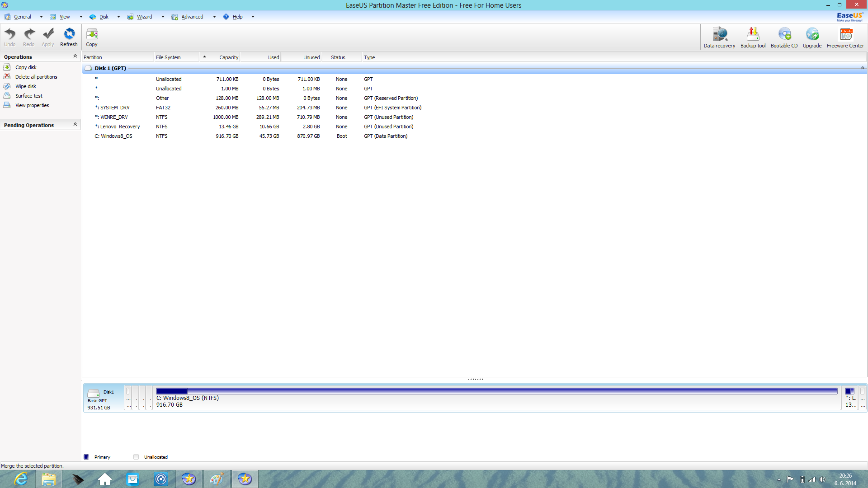
Task: Expand the Wizard menu dropdown arrow
Action: (x=163, y=17)
